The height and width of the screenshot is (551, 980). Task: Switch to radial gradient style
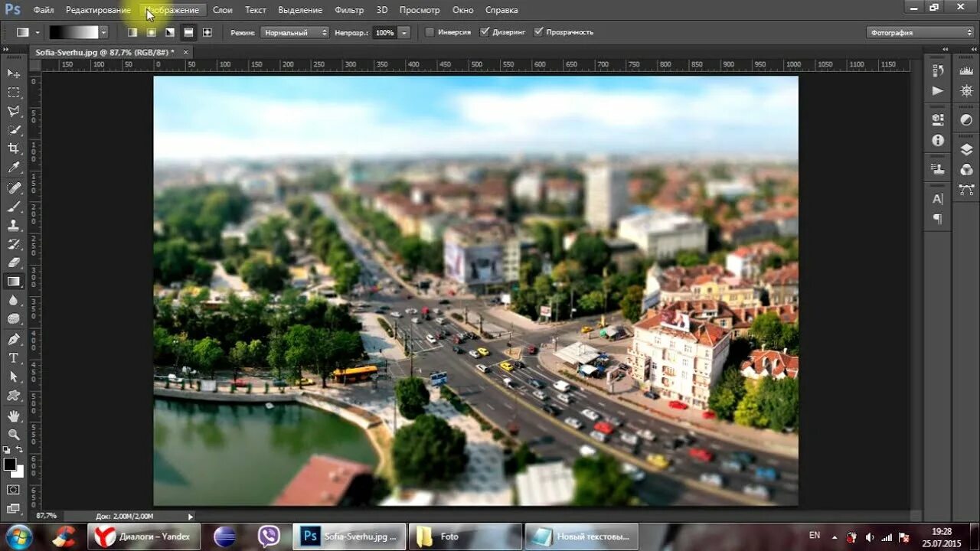coord(149,31)
